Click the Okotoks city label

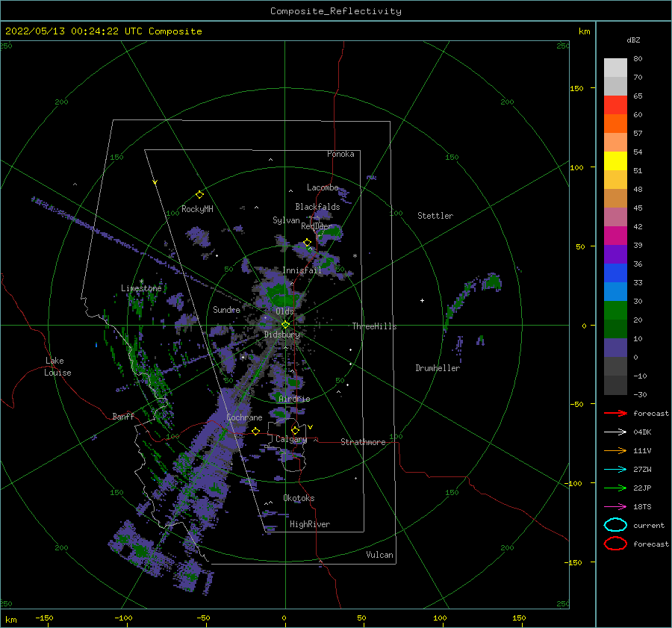coord(299,498)
